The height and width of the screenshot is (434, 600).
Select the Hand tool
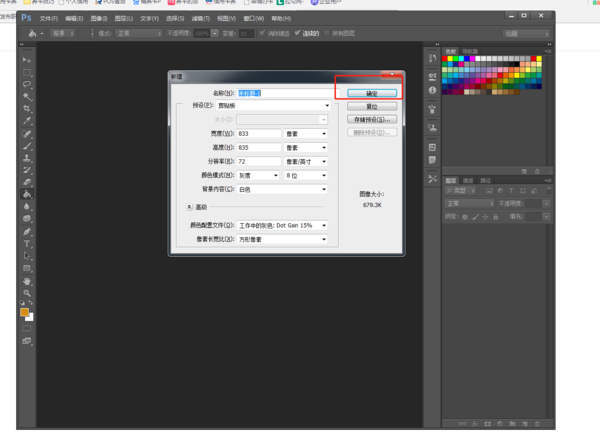click(x=27, y=281)
